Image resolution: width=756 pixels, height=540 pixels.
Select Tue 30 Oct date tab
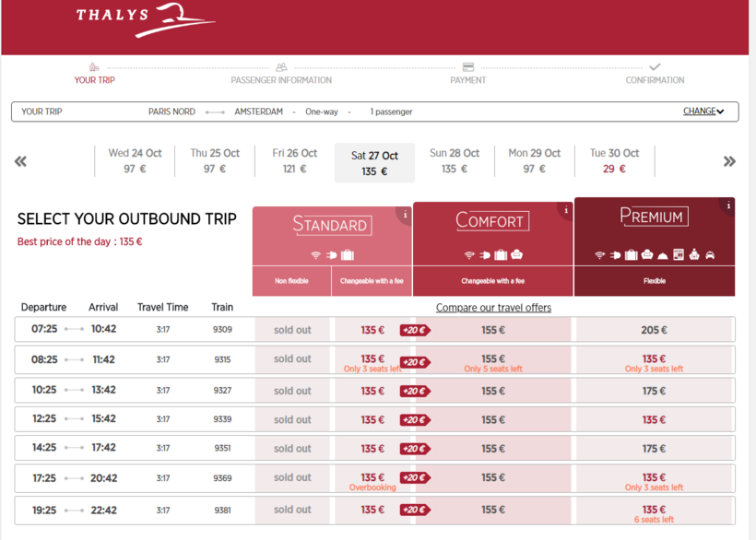coord(614,161)
